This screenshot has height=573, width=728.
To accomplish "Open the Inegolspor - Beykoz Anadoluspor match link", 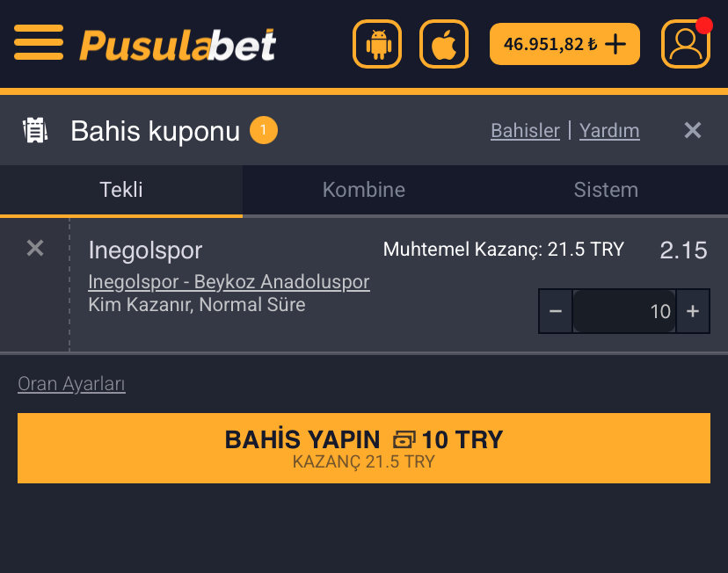I will 229,282.
